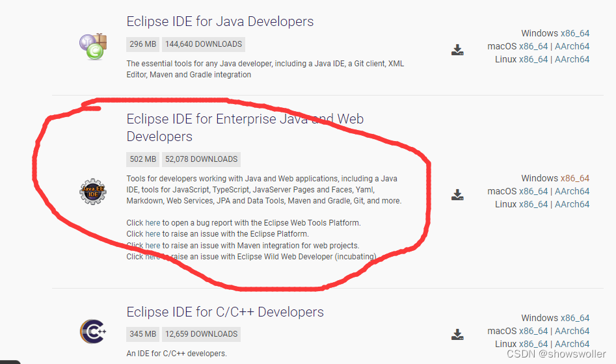Download C/C++ macOS x86_64 build
This screenshot has height=364, width=616.
pyautogui.click(x=533, y=331)
